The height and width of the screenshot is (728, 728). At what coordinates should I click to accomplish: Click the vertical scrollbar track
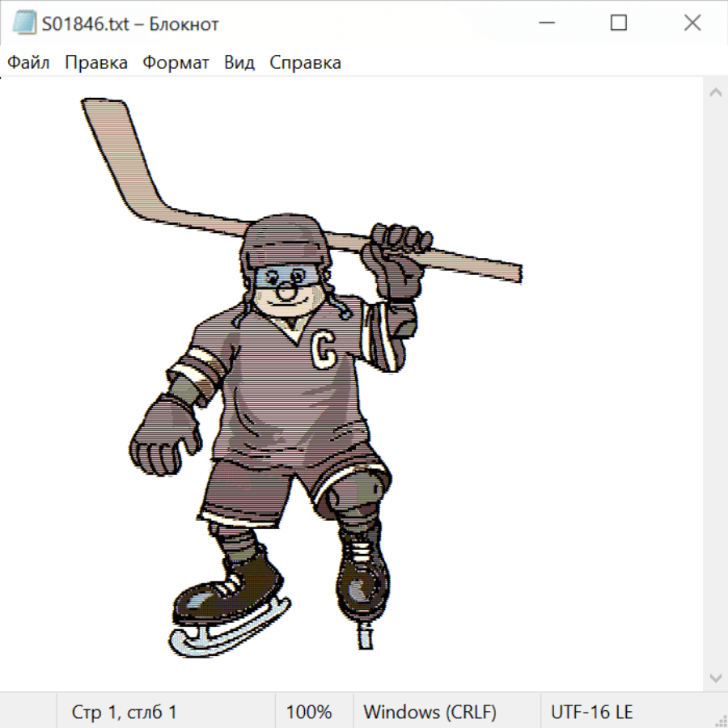pyautogui.click(x=715, y=385)
